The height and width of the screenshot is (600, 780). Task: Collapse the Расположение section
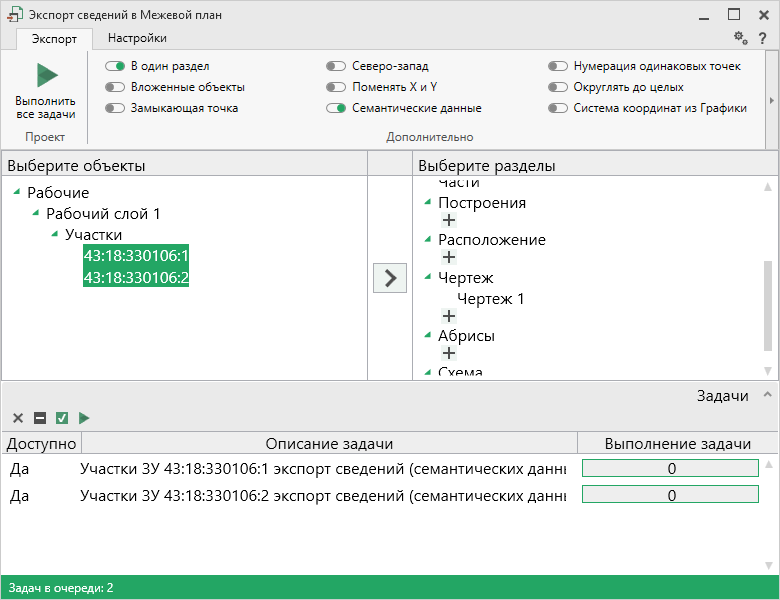pyautogui.click(x=428, y=240)
